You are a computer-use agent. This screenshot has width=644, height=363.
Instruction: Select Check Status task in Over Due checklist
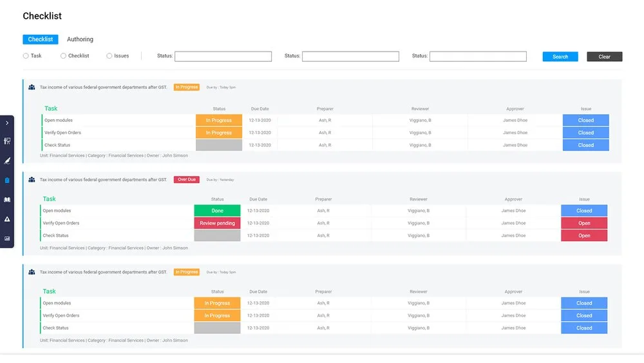(x=55, y=235)
